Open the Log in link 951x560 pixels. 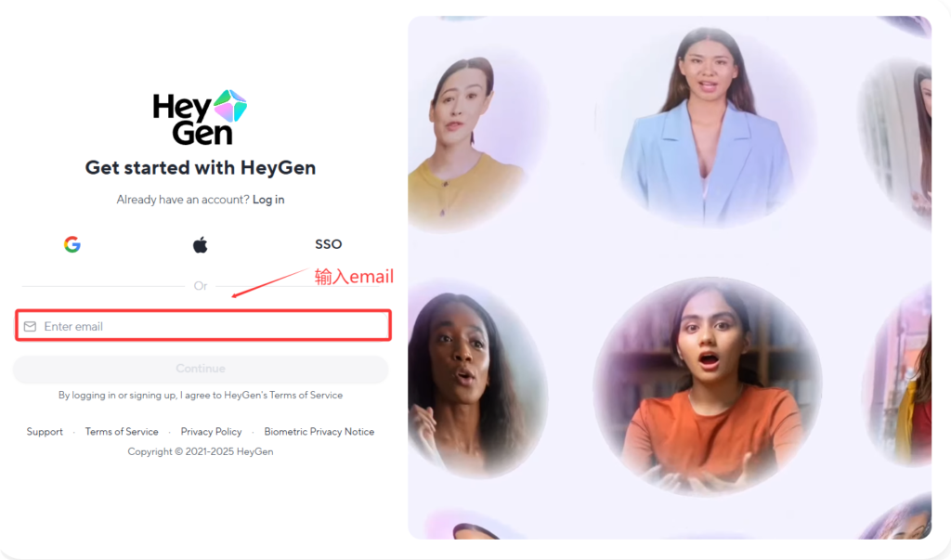pos(268,200)
